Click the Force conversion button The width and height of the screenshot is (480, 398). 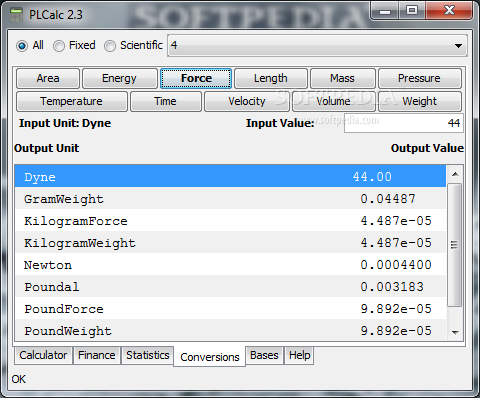(x=196, y=78)
